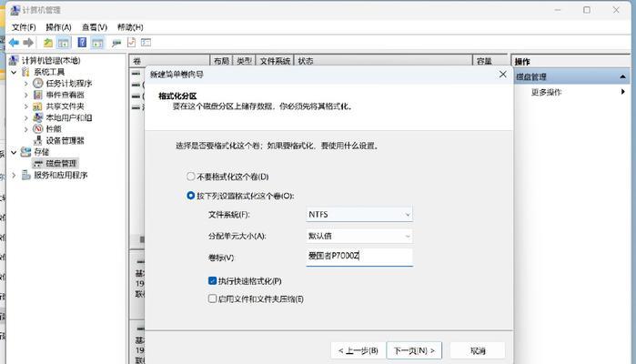
Task: Click the 状态 column header
Action: click(383, 61)
